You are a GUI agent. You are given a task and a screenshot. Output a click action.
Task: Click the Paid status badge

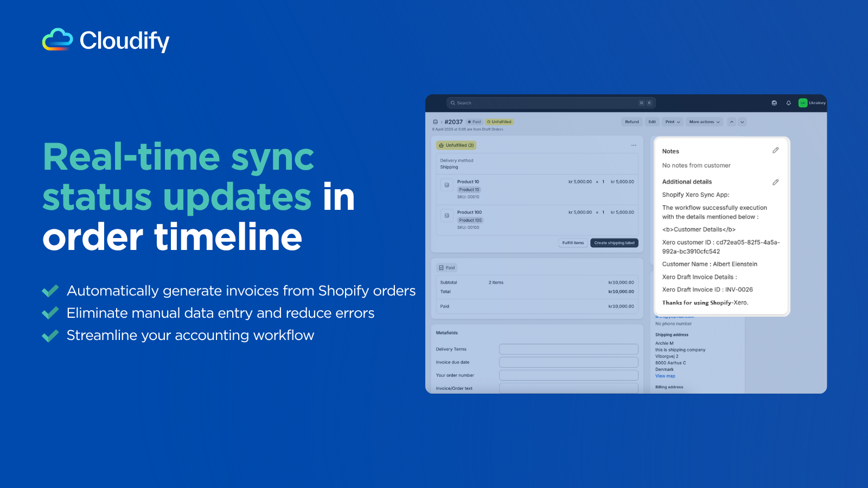tap(475, 121)
